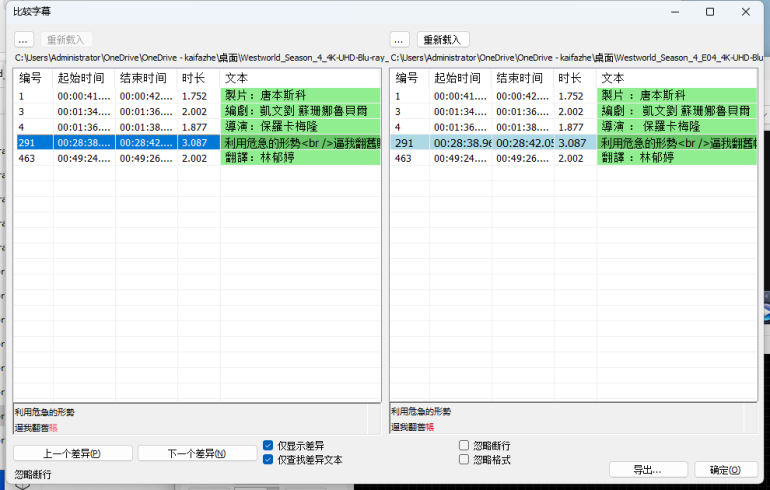Open left subtitle file browse button
770x490 pixels.
point(24,39)
